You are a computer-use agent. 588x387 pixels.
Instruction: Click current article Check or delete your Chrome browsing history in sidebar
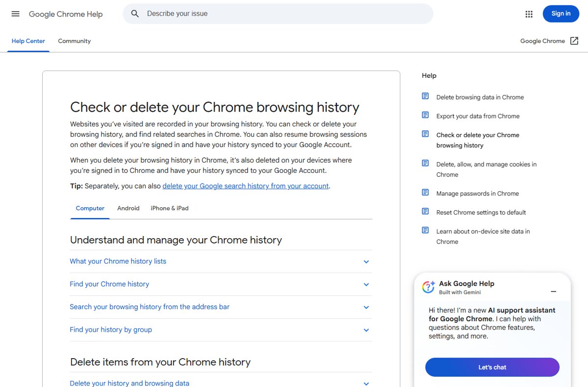[x=478, y=140]
